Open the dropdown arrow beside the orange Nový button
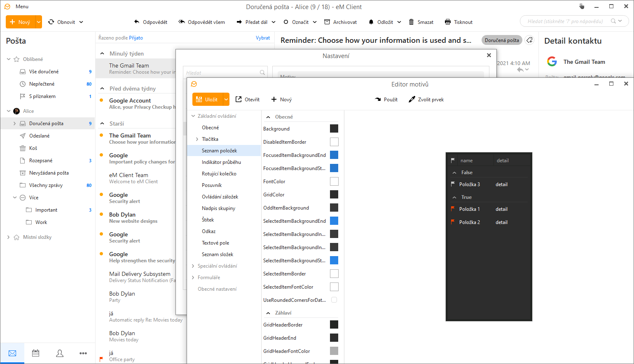 [x=39, y=22]
